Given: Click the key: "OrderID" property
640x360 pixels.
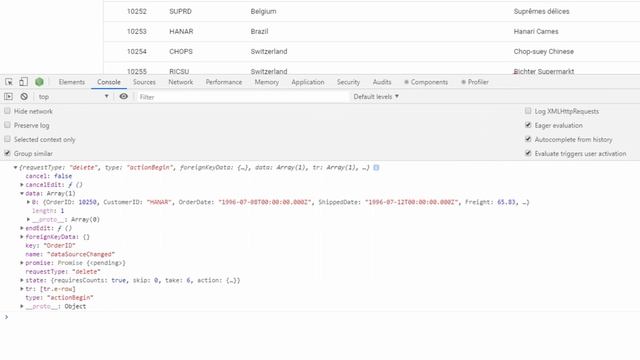Looking at the screenshot, I should [51, 245].
